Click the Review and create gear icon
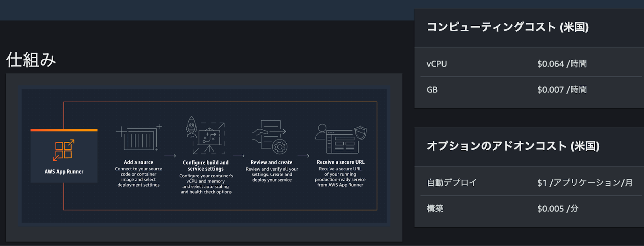The height and width of the screenshot is (246, 644). point(279,147)
